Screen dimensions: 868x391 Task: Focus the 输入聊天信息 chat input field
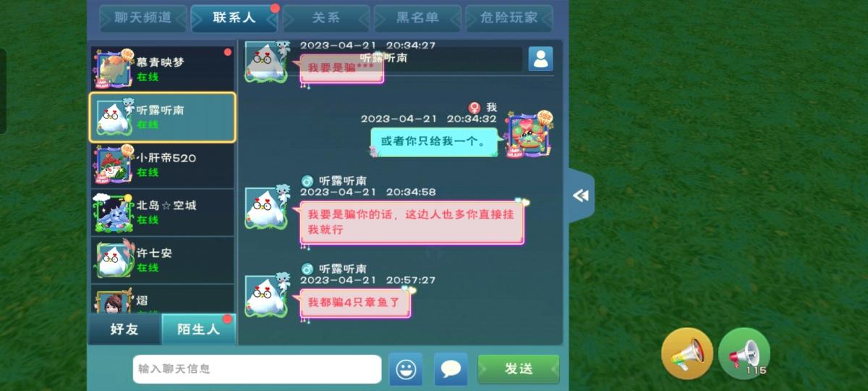pyautogui.click(x=257, y=369)
